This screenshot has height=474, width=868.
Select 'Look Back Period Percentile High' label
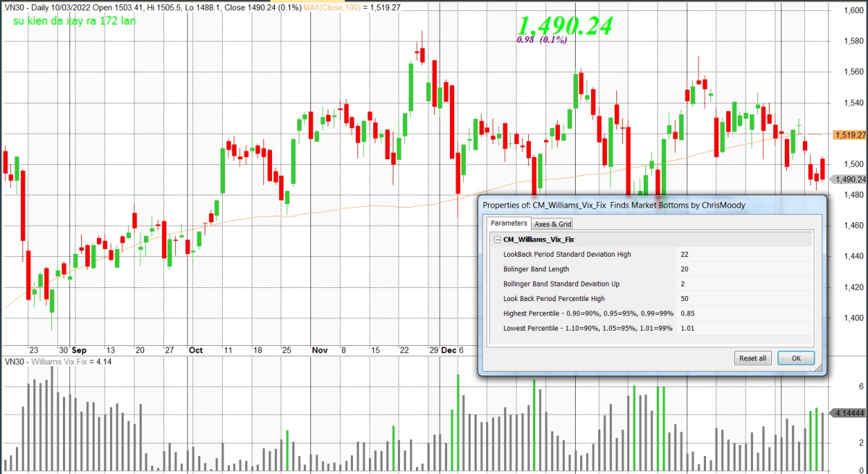(554, 299)
